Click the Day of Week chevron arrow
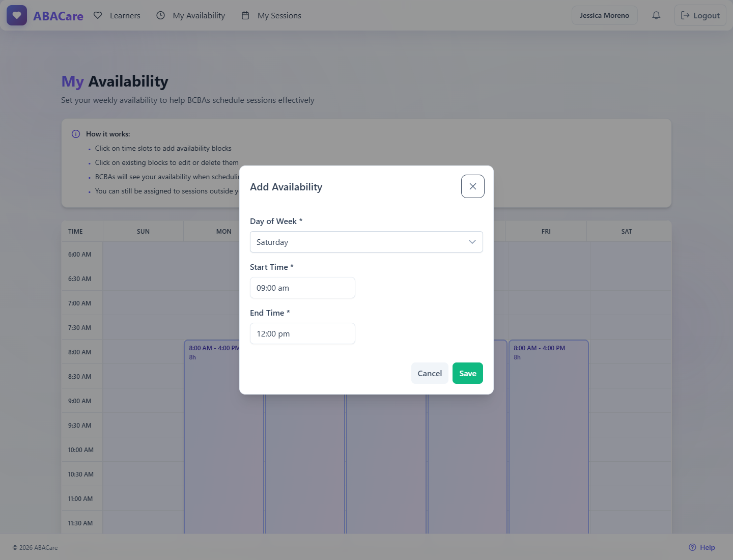733x560 pixels. [472, 242]
